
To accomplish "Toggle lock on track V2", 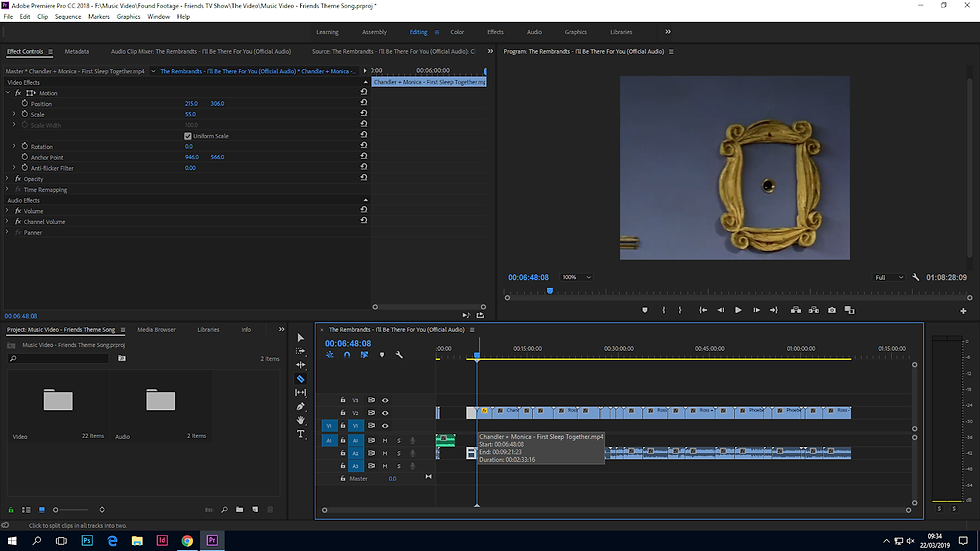I will pyautogui.click(x=342, y=413).
